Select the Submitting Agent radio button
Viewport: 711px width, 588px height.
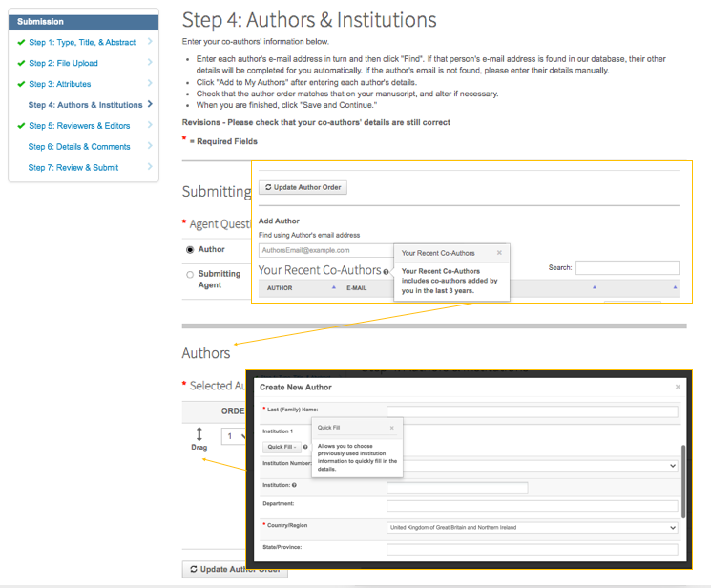point(190,275)
